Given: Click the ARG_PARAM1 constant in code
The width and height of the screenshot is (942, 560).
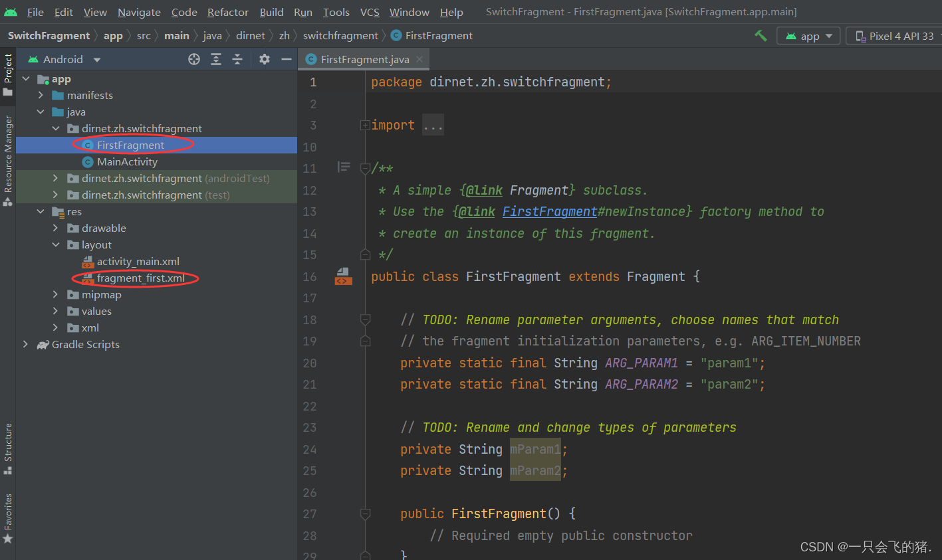Looking at the screenshot, I should (x=642, y=363).
